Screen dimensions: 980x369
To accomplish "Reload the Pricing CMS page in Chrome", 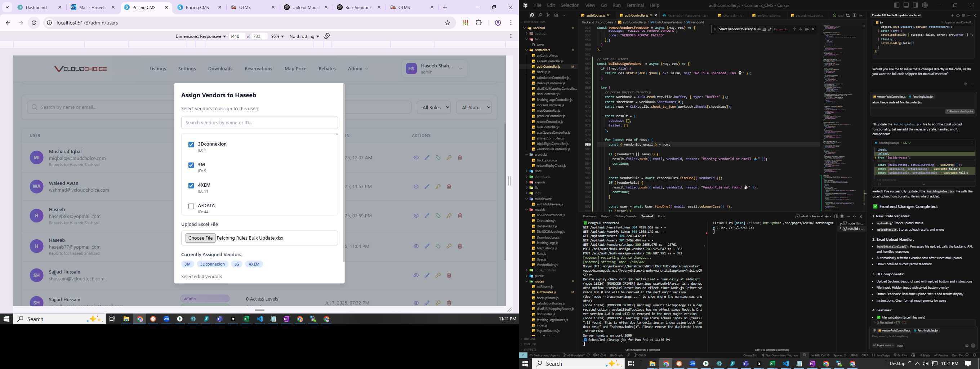I will [x=34, y=23].
